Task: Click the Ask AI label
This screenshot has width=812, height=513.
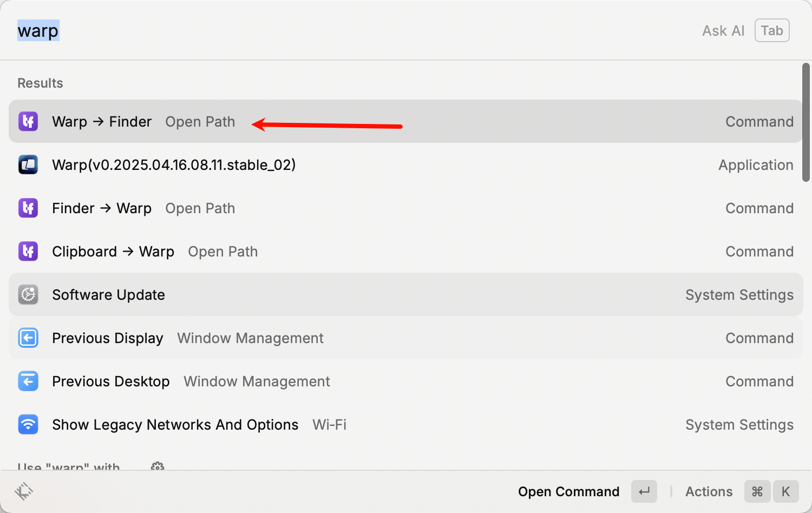Action: (723, 31)
